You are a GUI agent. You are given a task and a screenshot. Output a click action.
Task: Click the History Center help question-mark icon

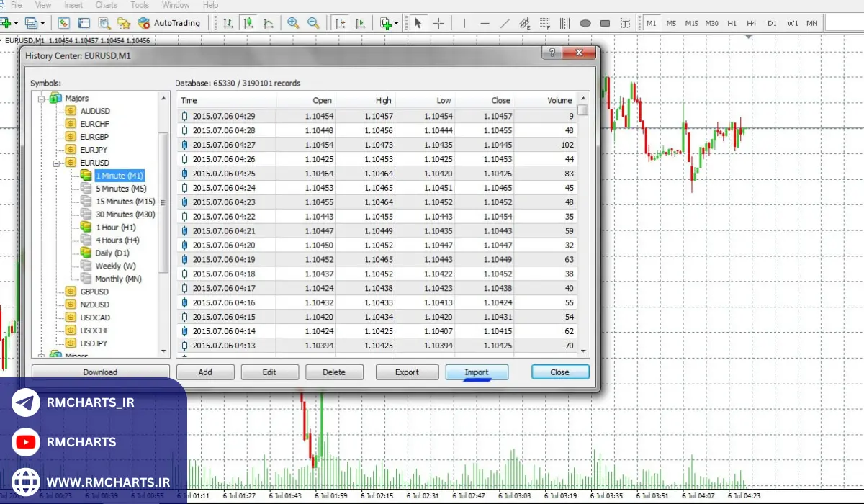552,53
